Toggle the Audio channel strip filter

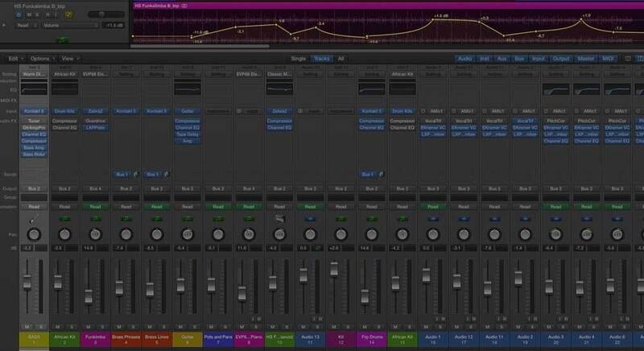[x=465, y=59]
